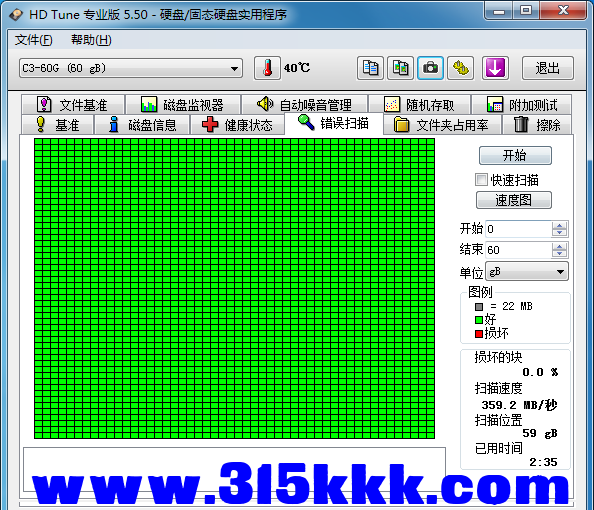This screenshot has height=510, width=594.
Task: Decrease the 结束 value with down arrow
Action: [559, 254]
